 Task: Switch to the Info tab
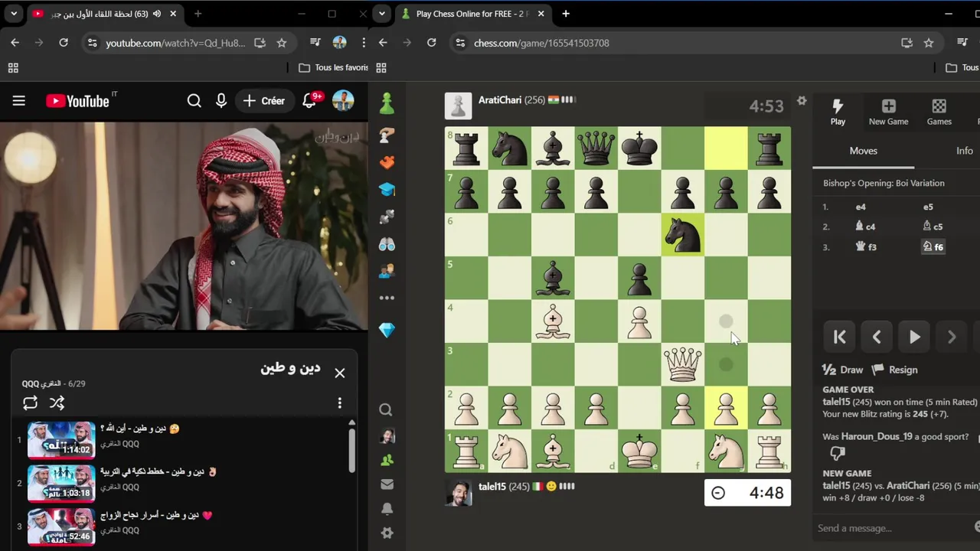click(964, 151)
